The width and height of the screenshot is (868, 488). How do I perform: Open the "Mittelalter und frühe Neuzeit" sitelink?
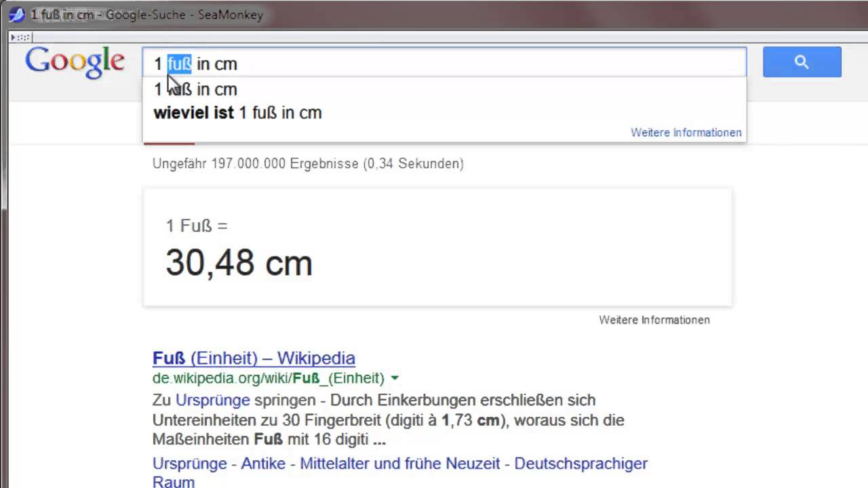click(x=400, y=464)
